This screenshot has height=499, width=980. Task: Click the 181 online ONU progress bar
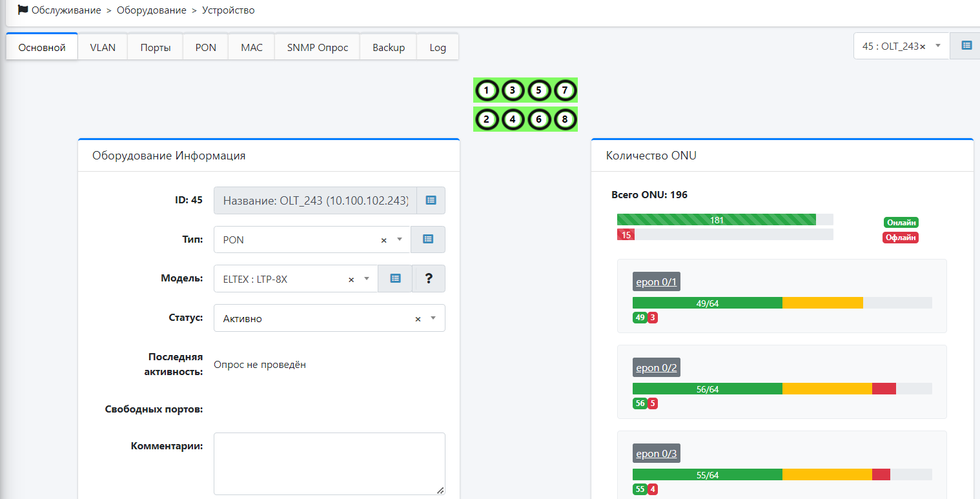click(x=716, y=220)
